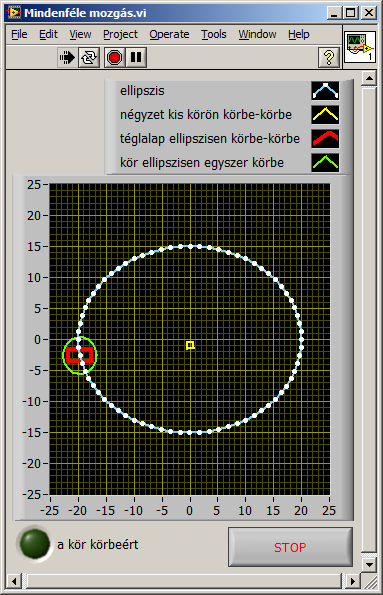Minimize the Mindenféle mozgás.vi window
Screen dimensions: 383x595
[334, 13]
